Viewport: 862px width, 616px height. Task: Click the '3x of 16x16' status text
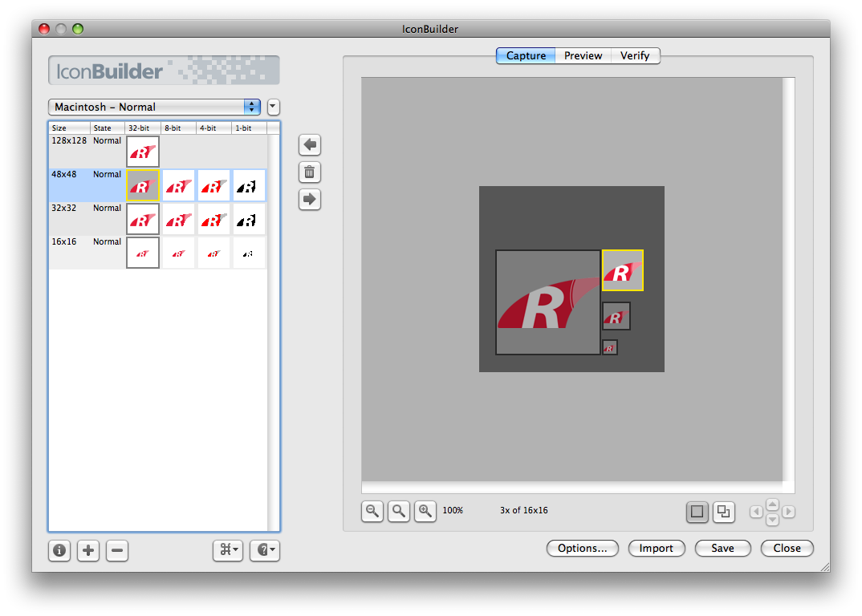point(524,510)
